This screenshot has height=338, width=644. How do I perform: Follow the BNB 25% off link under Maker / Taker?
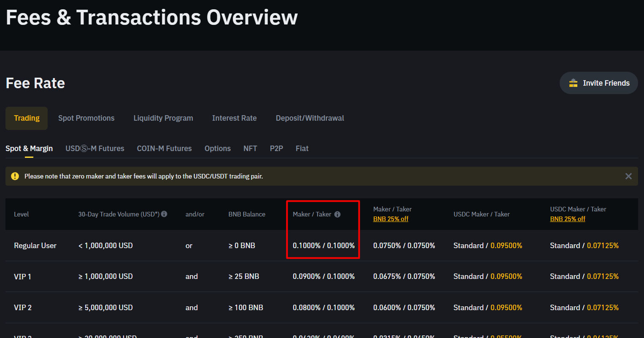(391, 219)
